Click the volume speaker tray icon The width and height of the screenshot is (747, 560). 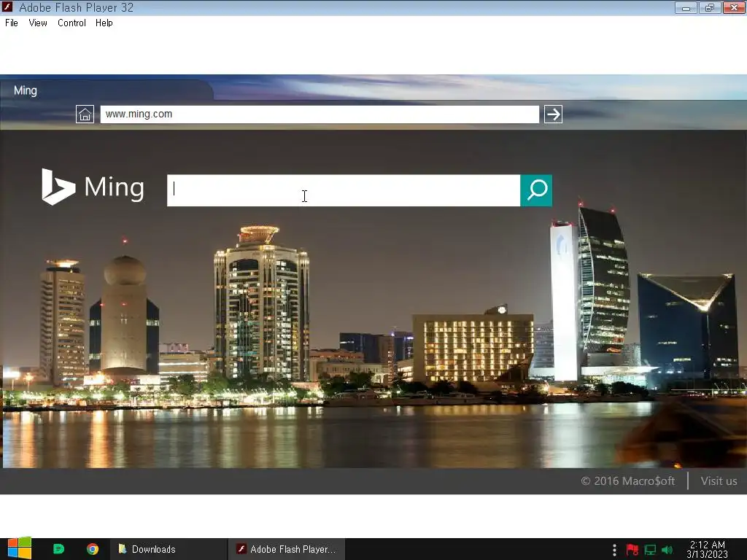(667, 550)
